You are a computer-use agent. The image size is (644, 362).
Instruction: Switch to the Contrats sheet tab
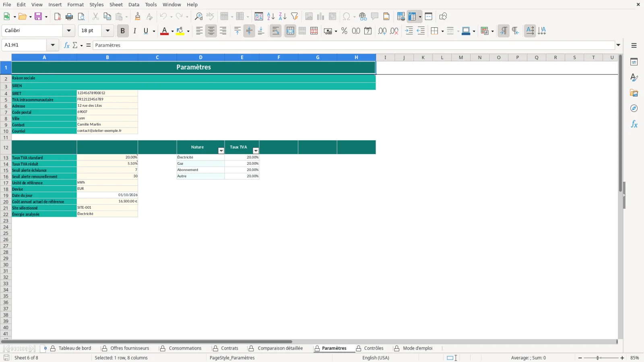[x=229, y=348]
